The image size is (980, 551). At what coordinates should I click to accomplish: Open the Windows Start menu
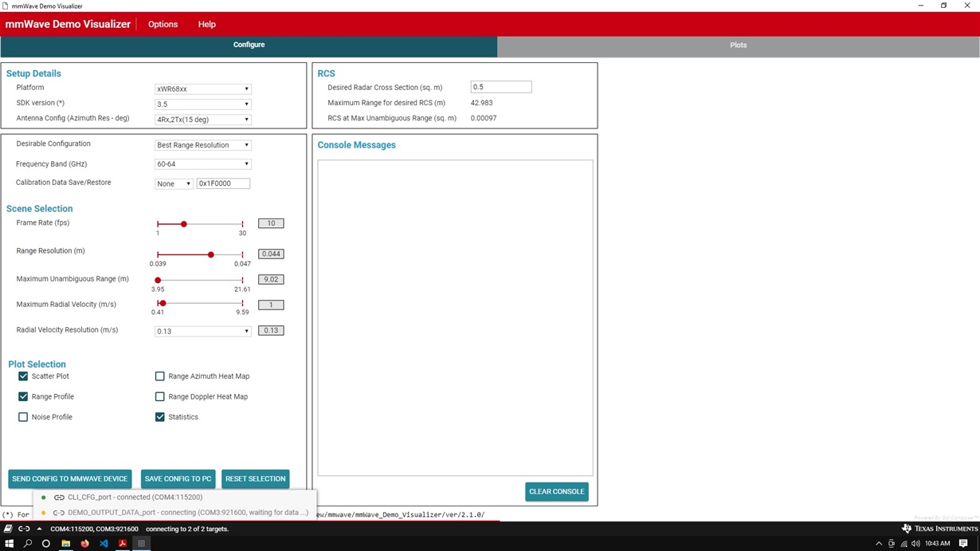[x=10, y=544]
